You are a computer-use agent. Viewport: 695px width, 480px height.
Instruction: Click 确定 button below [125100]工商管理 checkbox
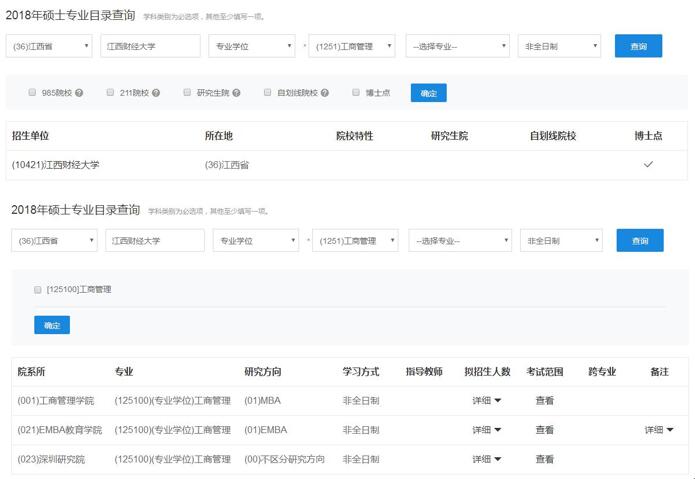pyautogui.click(x=52, y=325)
